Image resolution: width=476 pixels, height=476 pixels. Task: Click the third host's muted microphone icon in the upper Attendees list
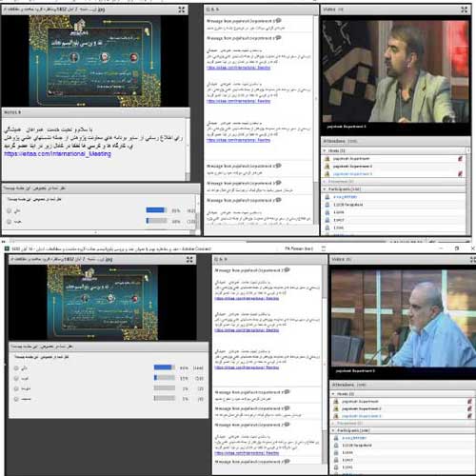tap(460, 173)
